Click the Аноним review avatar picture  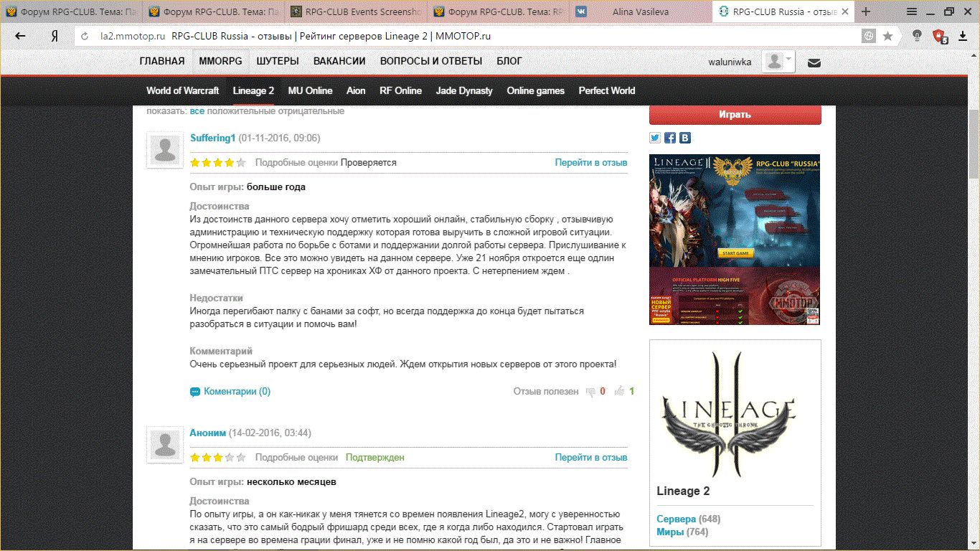(x=165, y=446)
